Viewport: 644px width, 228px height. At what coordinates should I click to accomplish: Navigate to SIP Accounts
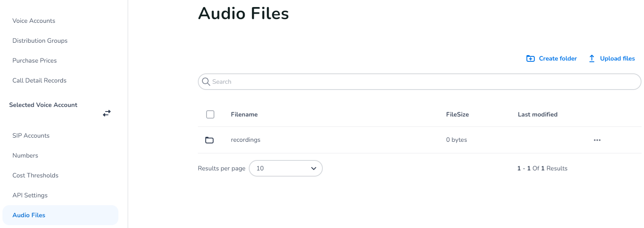coord(31,136)
